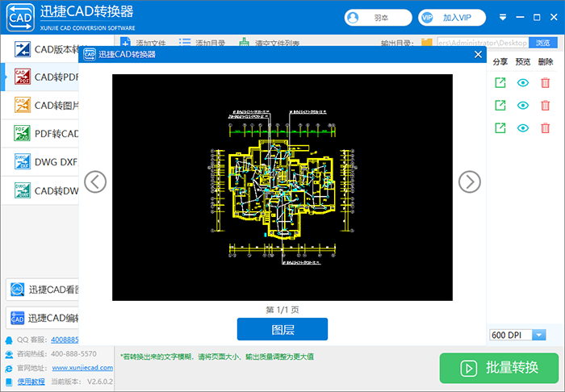The height and width of the screenshot is (392, 565).
Task: Select the DWG DXF conversion tab
Action: pos(40,162)
